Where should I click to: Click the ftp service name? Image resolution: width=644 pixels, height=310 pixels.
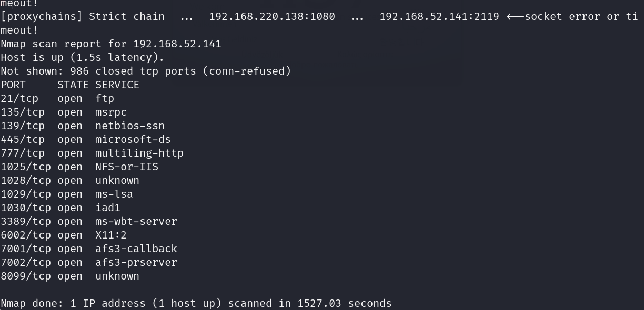pos(105,98)
